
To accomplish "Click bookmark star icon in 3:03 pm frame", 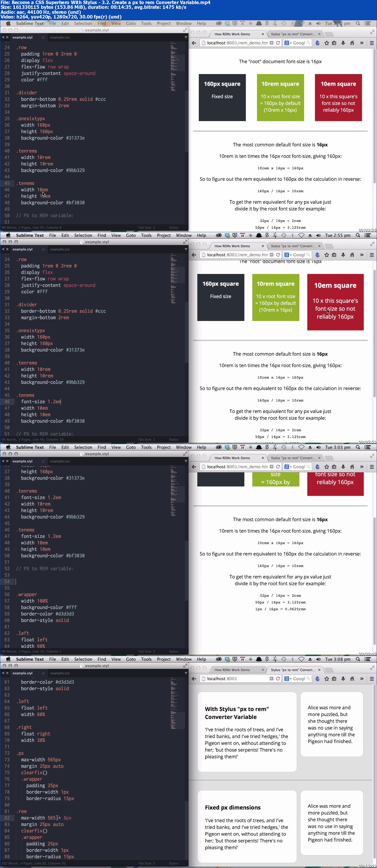I will [x=326, y=467].
